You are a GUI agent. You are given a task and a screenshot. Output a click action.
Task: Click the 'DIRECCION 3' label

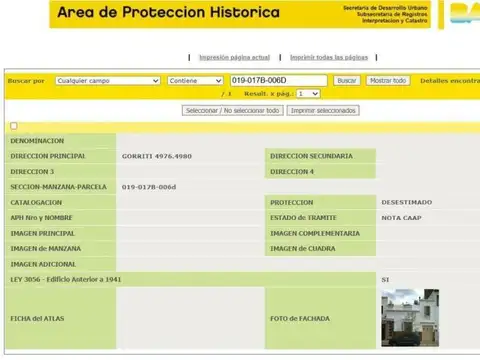(32, 172)
